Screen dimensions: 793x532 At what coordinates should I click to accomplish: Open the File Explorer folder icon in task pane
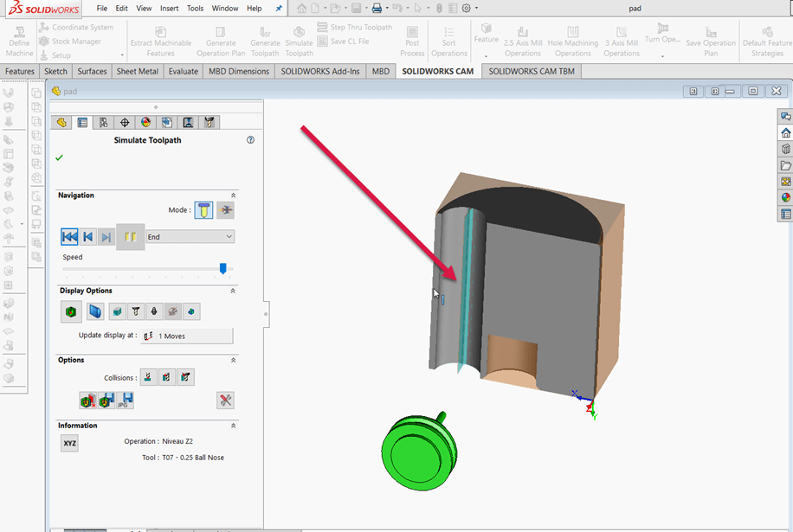click(x=785, y=165)
